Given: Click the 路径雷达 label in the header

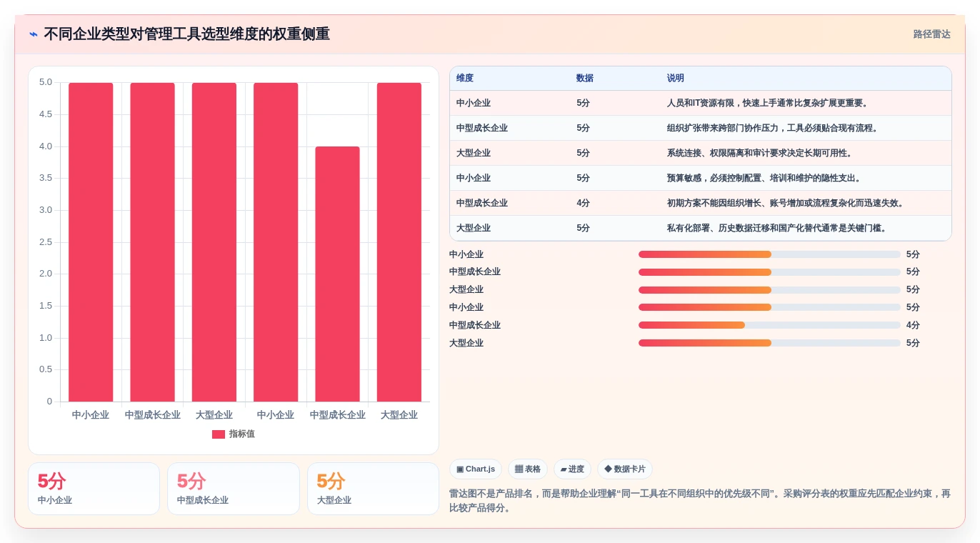Looking at the screenshot, I should pos(931,34).
